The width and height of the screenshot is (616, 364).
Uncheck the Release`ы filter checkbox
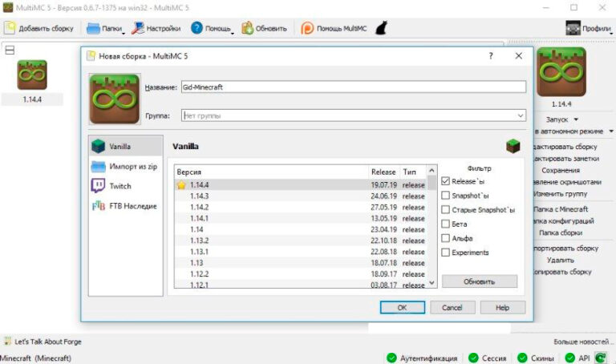[x=445, y=181]
